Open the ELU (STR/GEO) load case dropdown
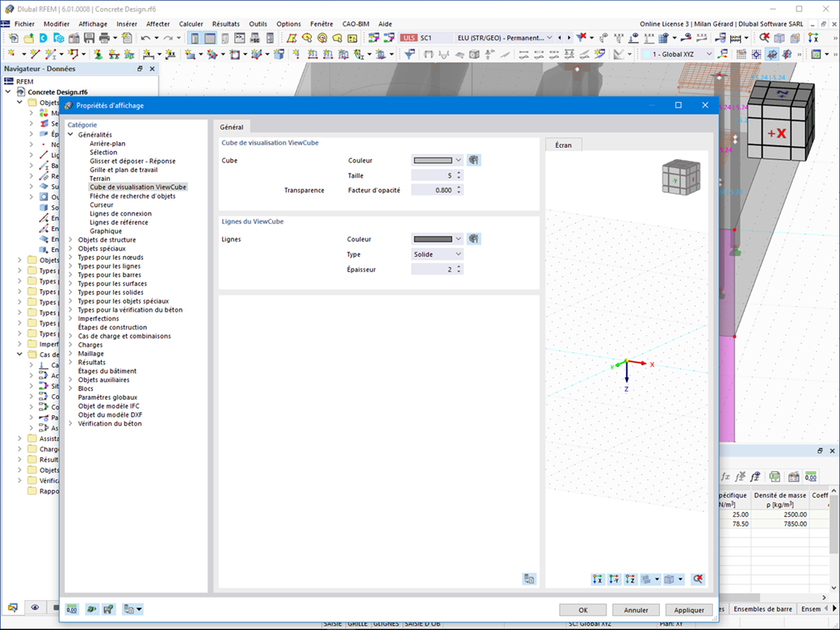The width and height of the screenshot is (840, 630). point(503,38)
